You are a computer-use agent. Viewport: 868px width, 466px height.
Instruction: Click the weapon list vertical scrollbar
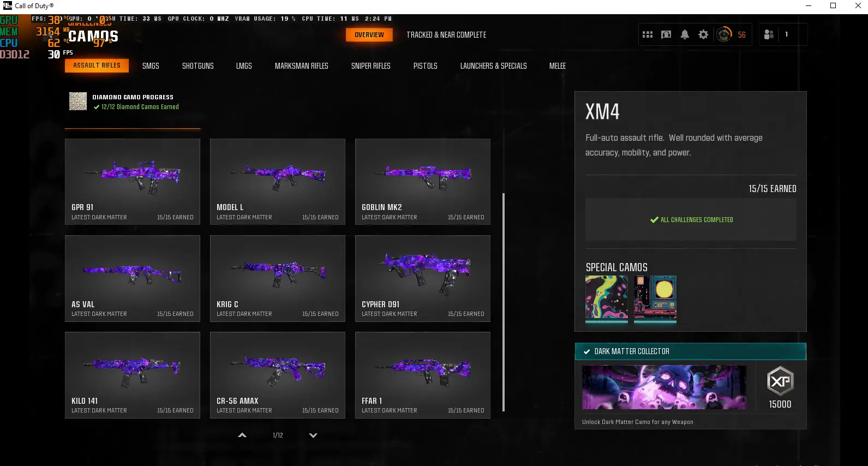(503, 302)
